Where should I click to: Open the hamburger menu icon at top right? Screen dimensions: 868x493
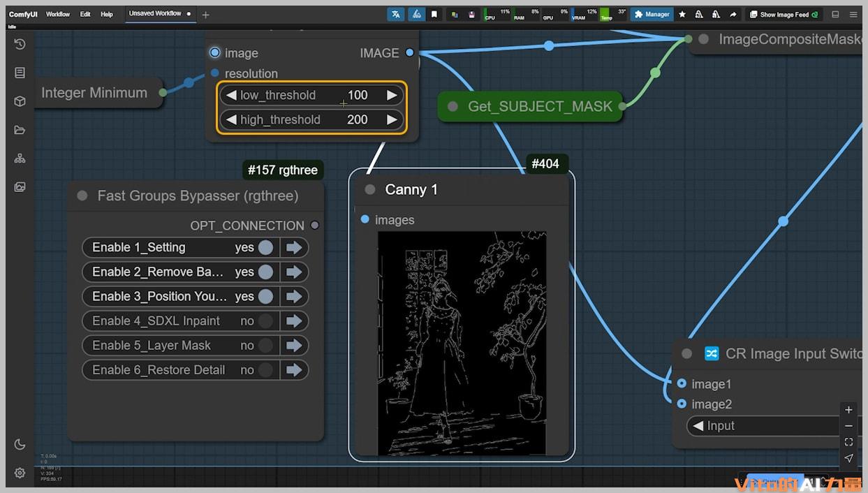853,14
